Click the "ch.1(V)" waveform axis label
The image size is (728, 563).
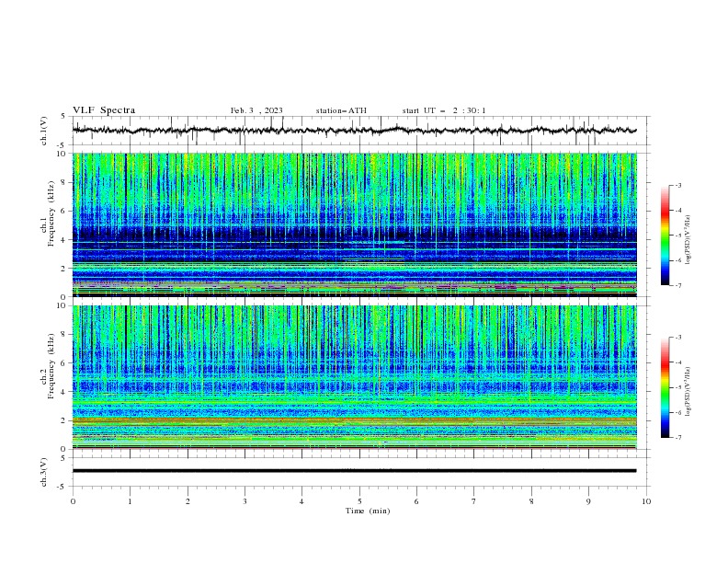44,131
